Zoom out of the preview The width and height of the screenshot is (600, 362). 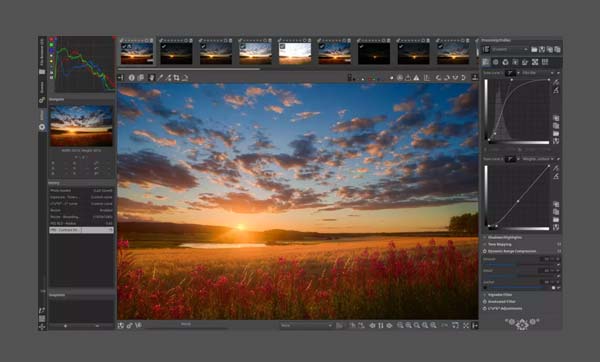(400, 325)
